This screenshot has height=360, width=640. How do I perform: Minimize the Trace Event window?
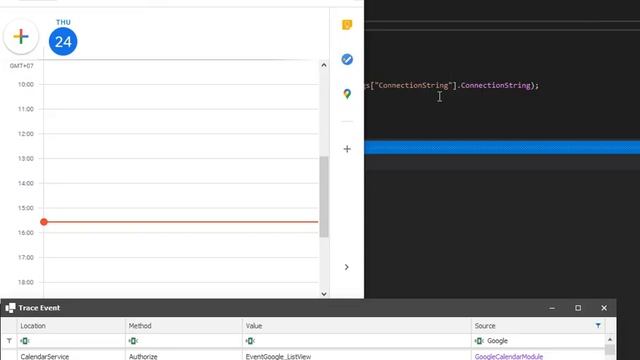(x=552, y=308)
